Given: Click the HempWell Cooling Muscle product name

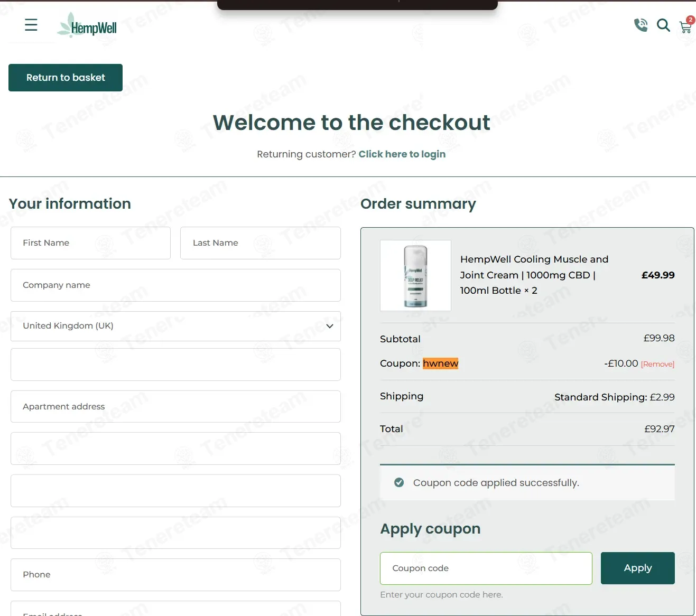Looking at the screenshot, I should pos(534,275).
